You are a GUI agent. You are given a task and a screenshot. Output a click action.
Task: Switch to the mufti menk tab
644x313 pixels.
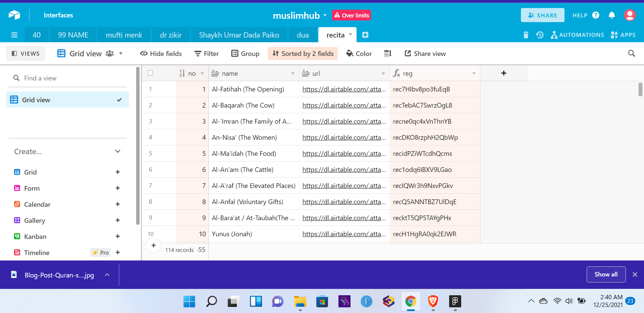pyautogui.click(x=124, y=35)
